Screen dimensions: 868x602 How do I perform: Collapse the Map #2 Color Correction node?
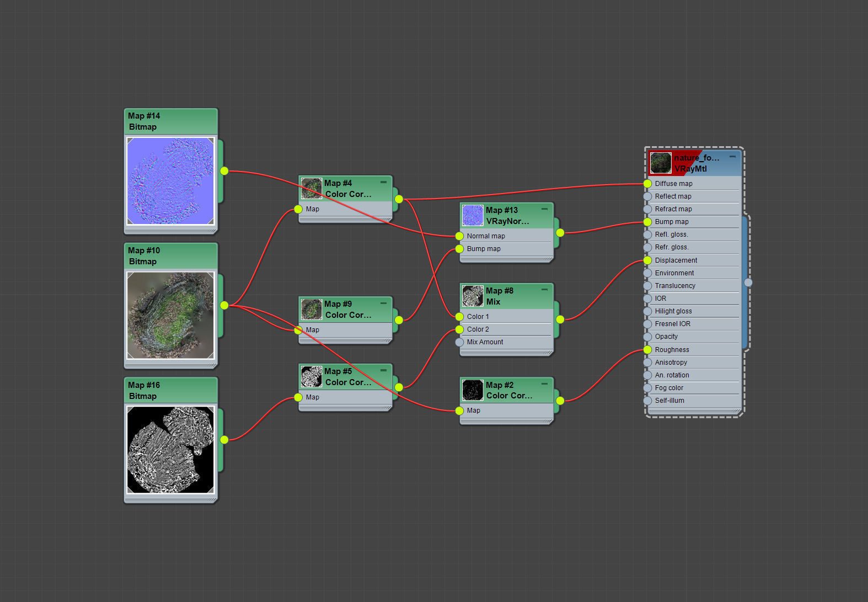pyautogui.click(x=544, y=384)
